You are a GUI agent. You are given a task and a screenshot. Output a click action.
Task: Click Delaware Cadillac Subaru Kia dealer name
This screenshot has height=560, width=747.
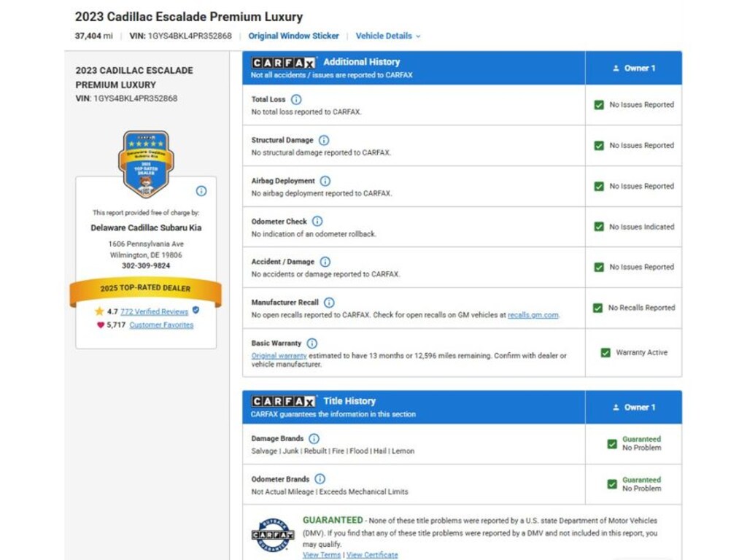146,227
